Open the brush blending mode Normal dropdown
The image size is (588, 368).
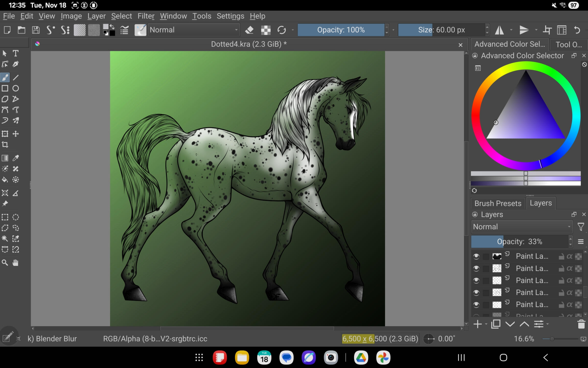point(194,30)
